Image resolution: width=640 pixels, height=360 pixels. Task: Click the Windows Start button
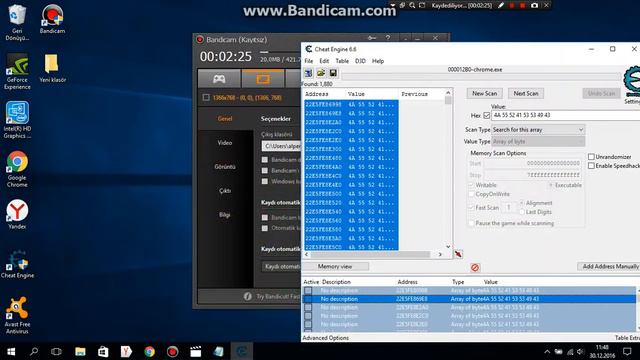[x=11, y=351]
